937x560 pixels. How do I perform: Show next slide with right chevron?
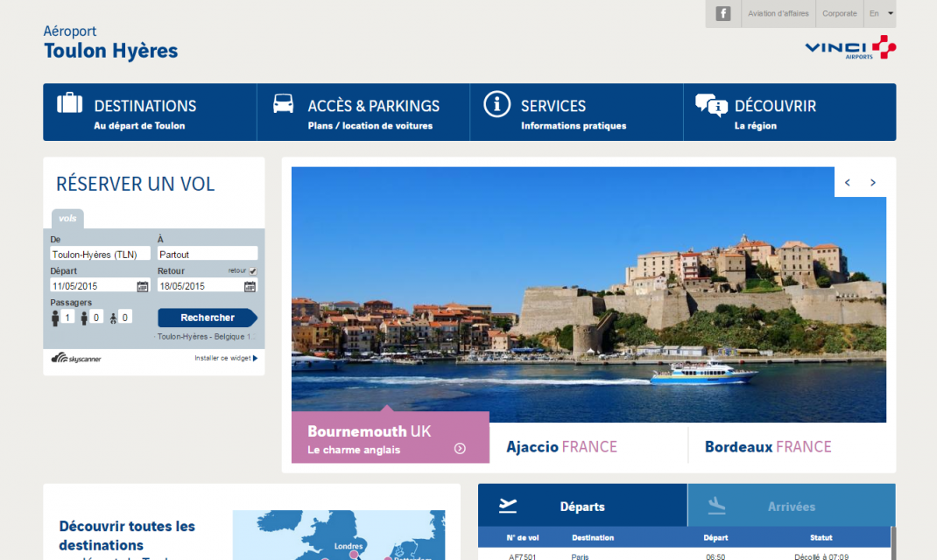coord(872,183)
